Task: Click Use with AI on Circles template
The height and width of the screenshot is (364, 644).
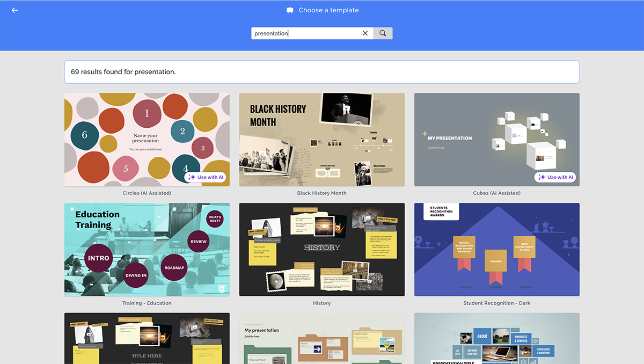Action: [206, 177]
